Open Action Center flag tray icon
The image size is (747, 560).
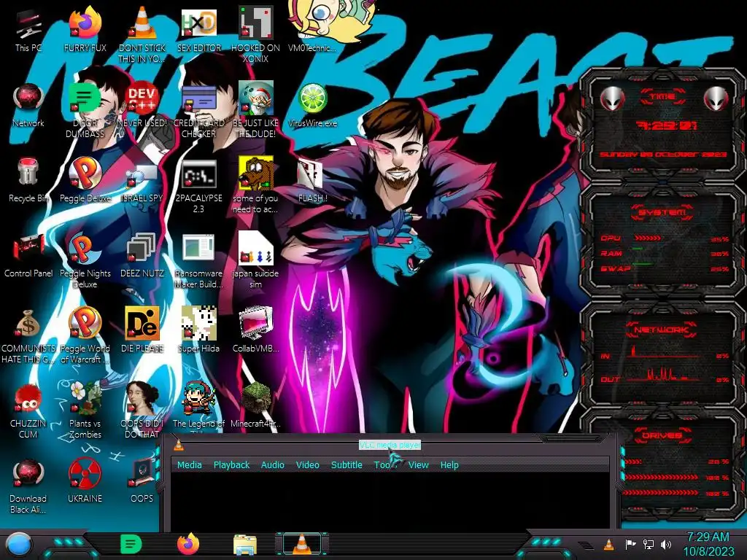point(630,544)
